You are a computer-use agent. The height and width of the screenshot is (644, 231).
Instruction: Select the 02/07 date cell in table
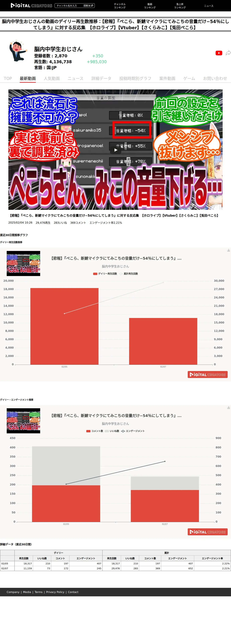[7, 568]
